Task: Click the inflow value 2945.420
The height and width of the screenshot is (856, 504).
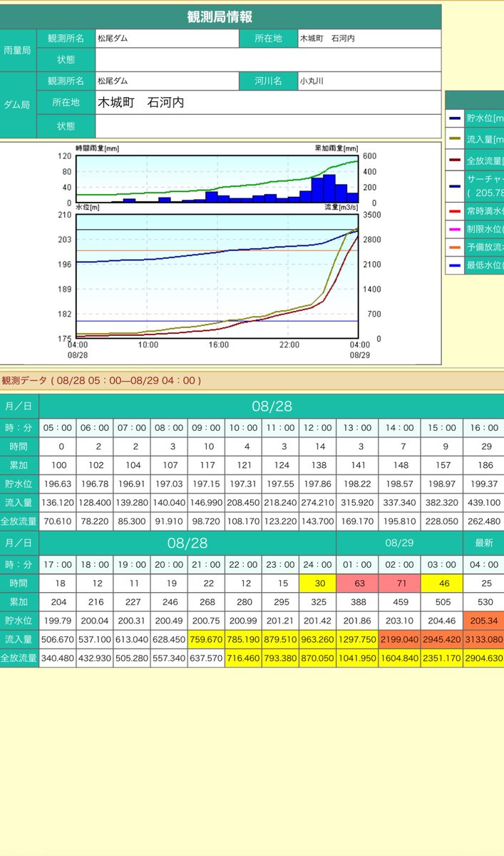Action: [441, 640]
